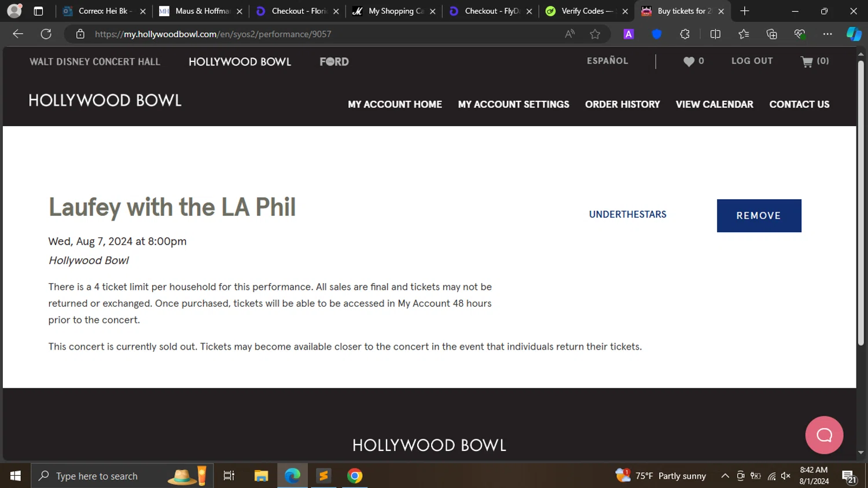This screenshot has height=488, width=868.
Task: Open View Calendar page
Action: click(714, 104)
